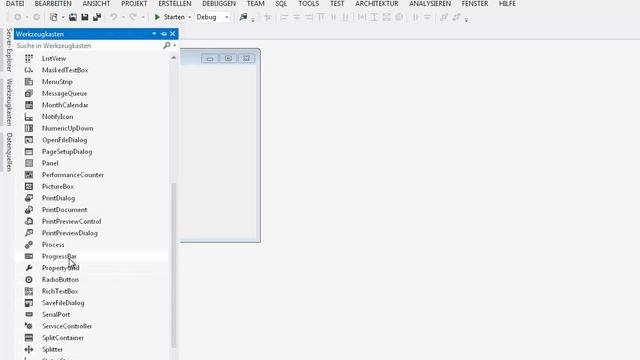Open the ANALYSIEREN menu
The height and width of the screenshot is (360, 640).
tap(430, 4)
